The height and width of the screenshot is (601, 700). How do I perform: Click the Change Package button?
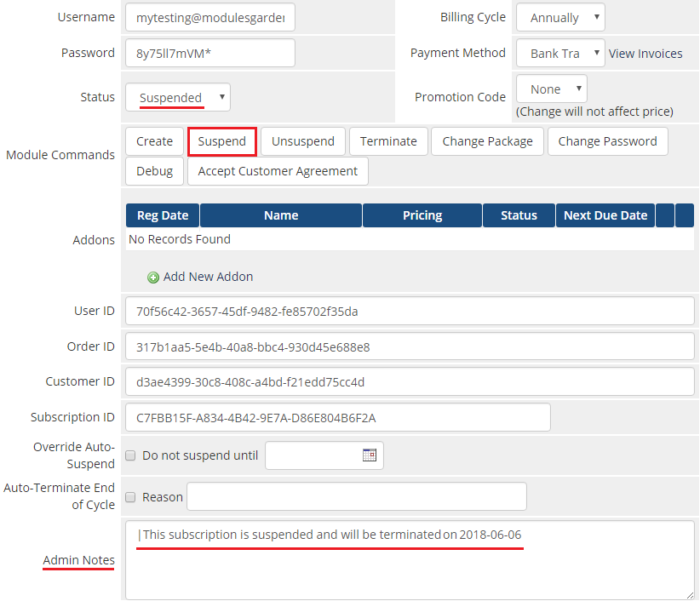[487, 141]
